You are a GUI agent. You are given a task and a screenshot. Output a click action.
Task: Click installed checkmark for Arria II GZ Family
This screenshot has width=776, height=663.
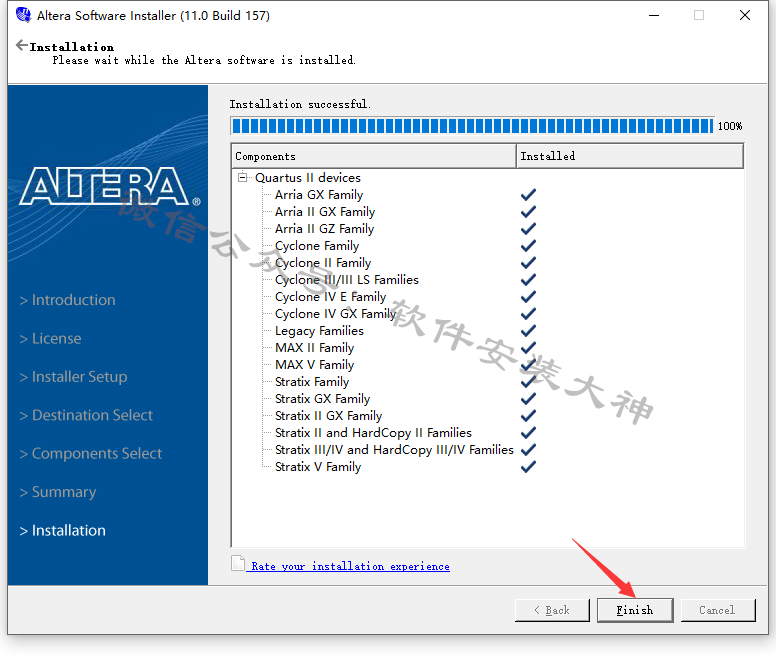(x=528, y=229)
